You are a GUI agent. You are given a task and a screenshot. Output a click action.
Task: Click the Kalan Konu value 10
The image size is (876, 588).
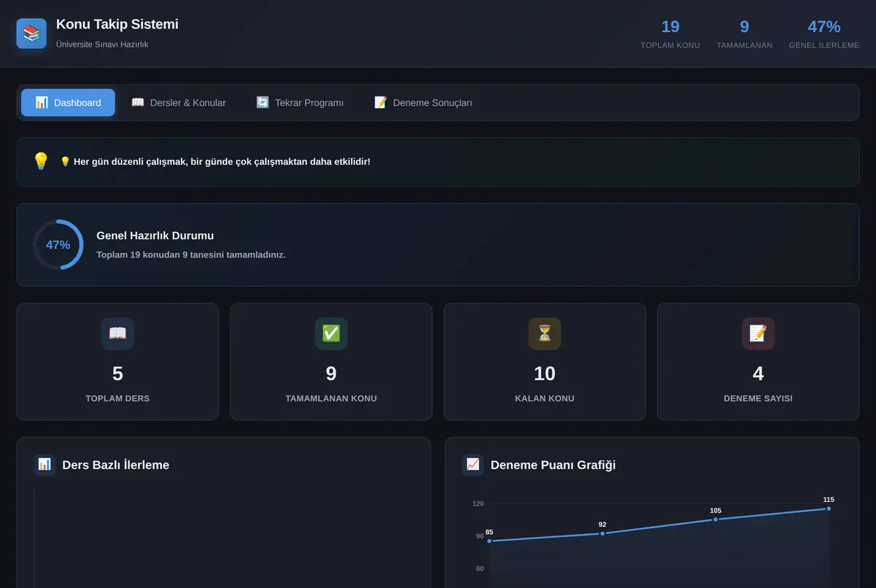(545, 374)
